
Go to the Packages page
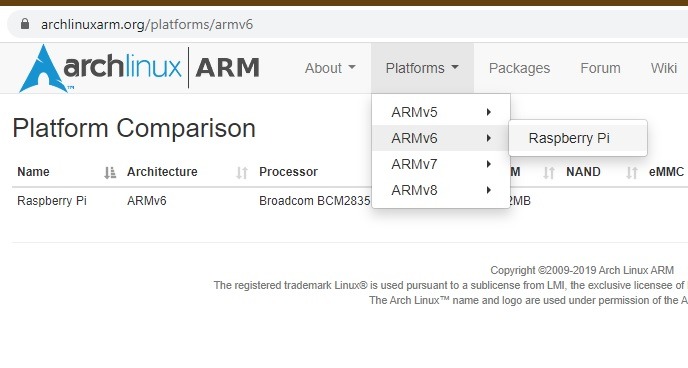[x=519, y=68]
